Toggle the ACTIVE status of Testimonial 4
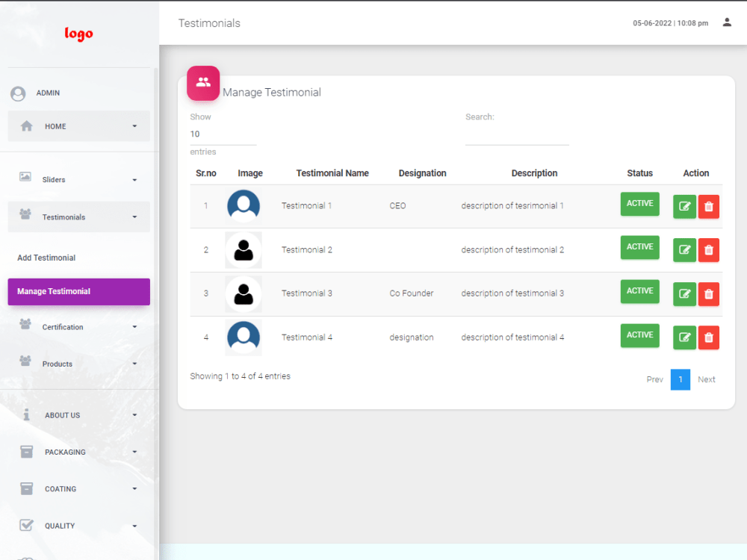This screenshot has height=560, width=747. (639, 335)
